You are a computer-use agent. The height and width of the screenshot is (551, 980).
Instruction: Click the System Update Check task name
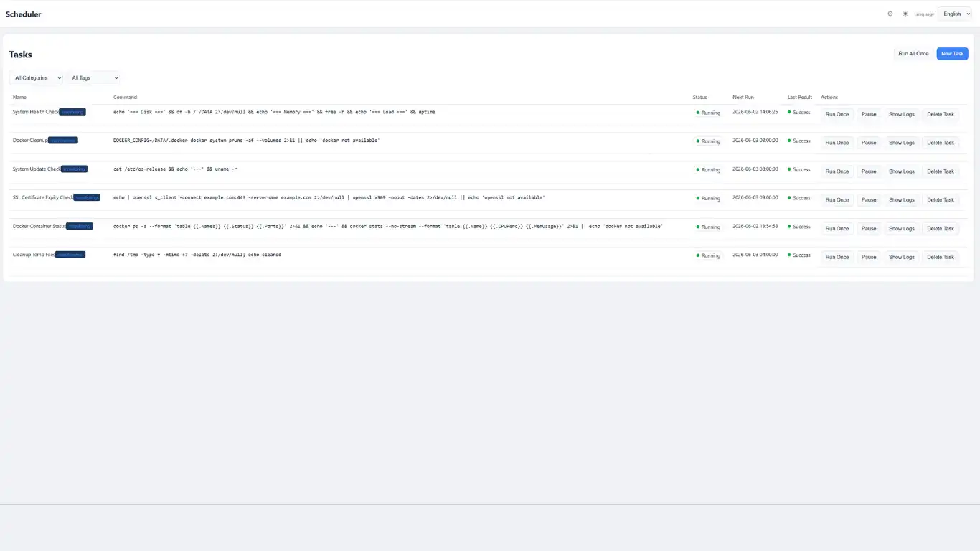[x=37, y=169]
